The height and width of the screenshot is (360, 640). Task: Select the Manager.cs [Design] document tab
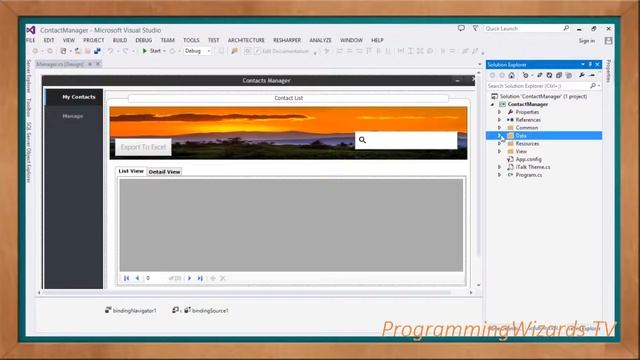point(60,64)
